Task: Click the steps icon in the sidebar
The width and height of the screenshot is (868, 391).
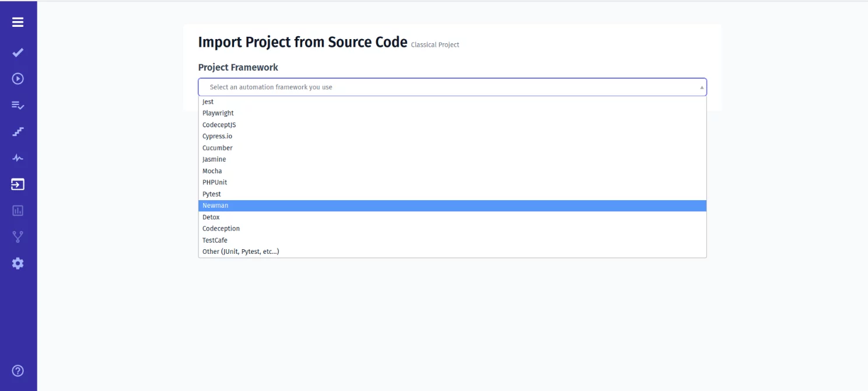Action: click(x=17, y=131)
